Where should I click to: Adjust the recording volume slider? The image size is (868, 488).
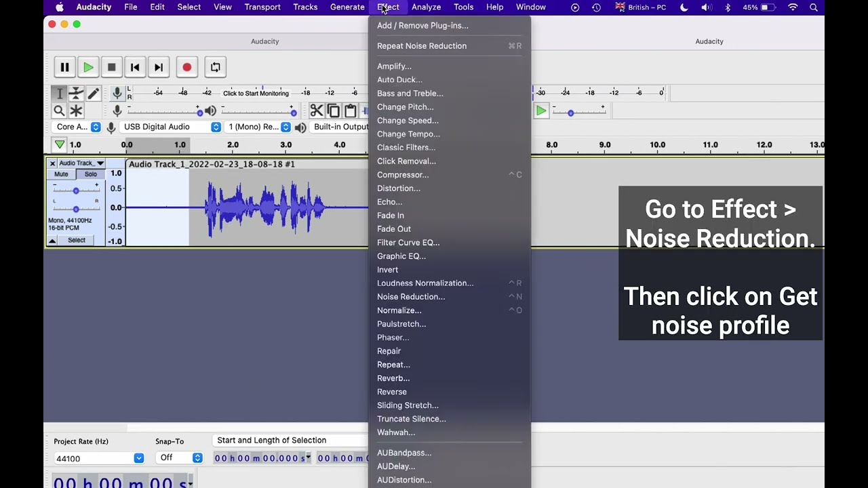[163, 111]
